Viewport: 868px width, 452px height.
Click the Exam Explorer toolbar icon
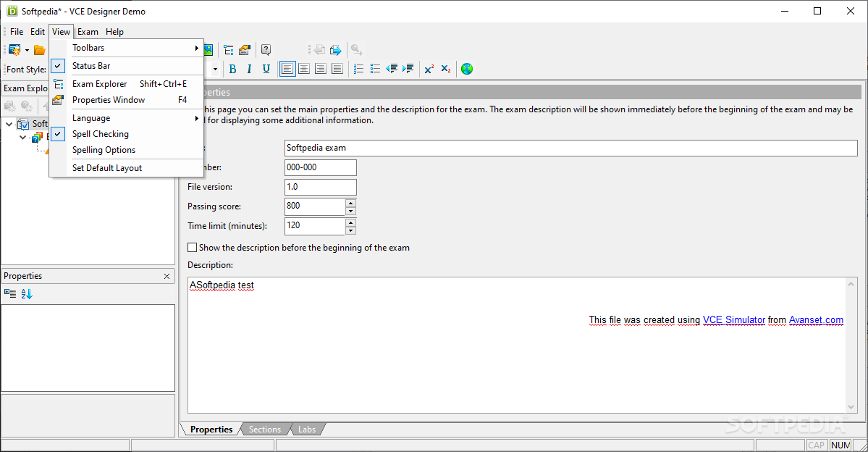point(229,50)
